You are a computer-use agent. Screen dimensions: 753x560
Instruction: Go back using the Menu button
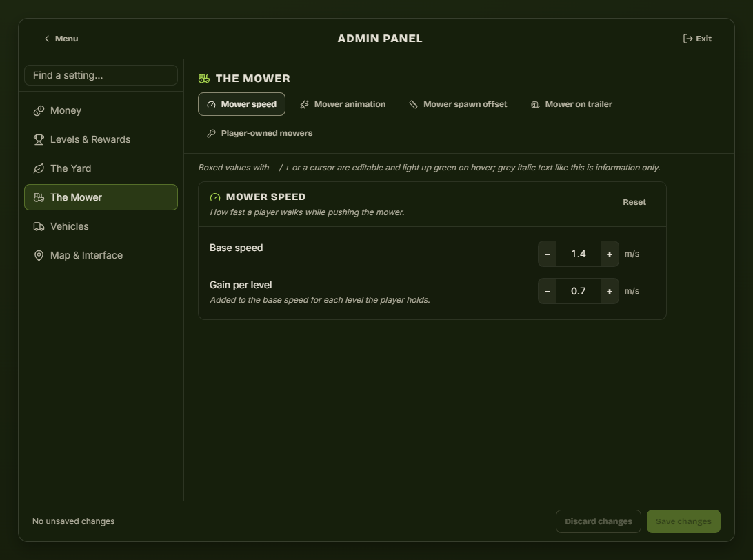[61, 39]
